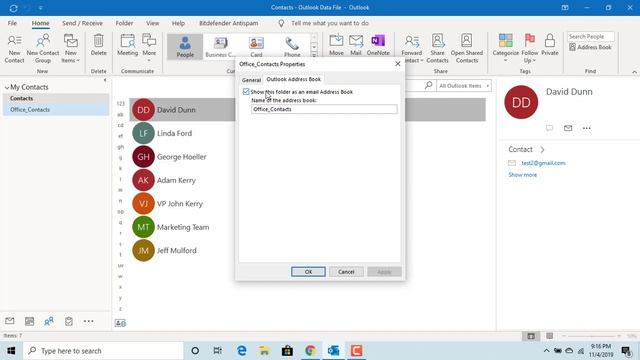This screenshot has height=360, width=640.
Task: Select George Hoeller contact
Action: 182,157
